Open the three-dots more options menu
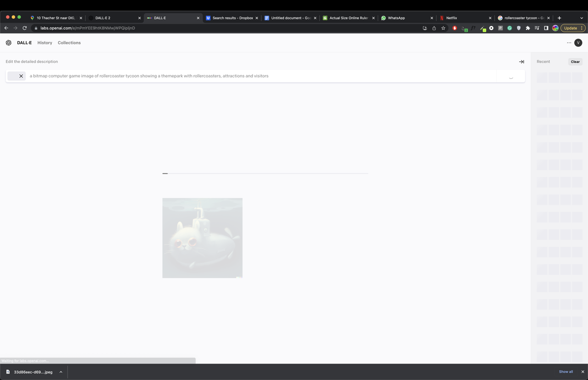 569,43
